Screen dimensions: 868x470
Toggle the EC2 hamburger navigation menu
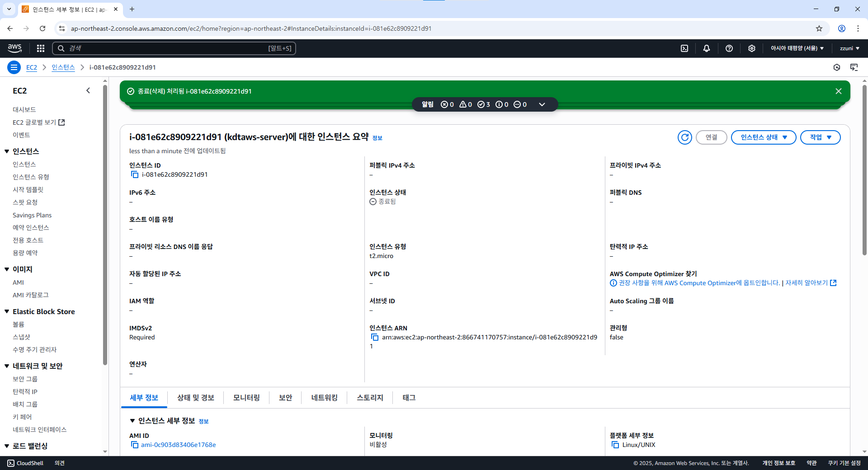(14, 67)
